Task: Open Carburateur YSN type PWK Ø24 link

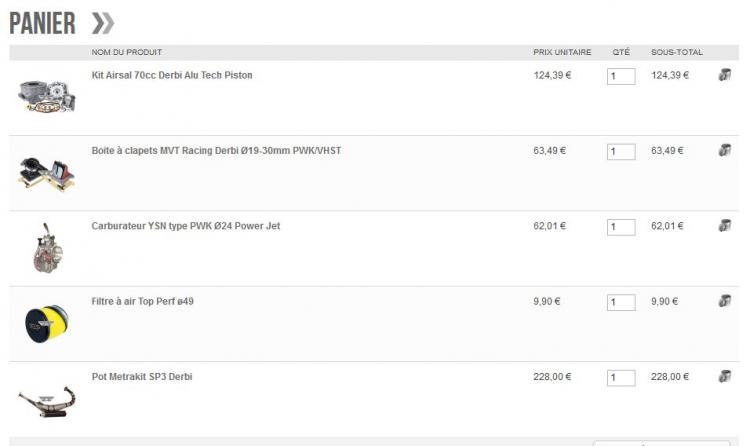Action: pyautogui.click(x=186, y=226)
